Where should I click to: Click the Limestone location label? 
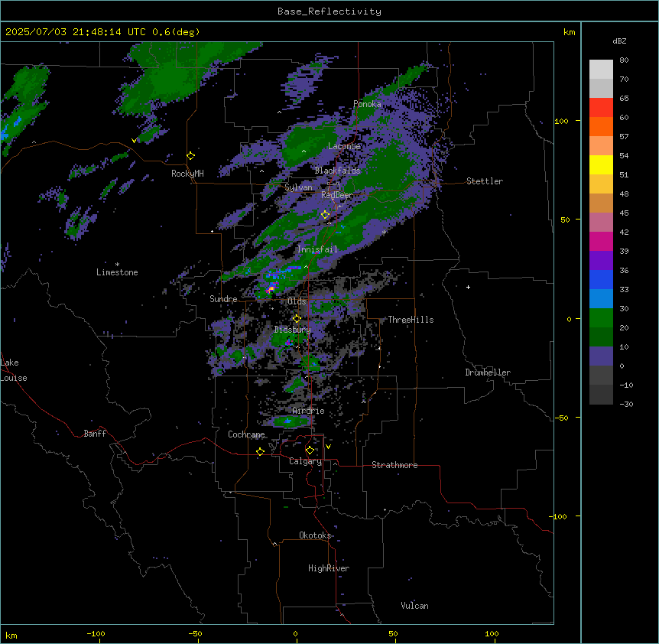[117, 272]
